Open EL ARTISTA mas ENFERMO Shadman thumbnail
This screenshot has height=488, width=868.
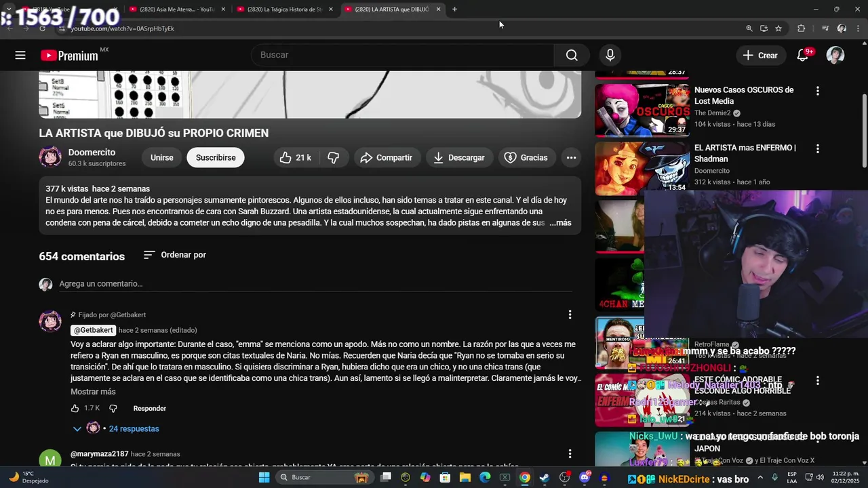coord(642,168)
